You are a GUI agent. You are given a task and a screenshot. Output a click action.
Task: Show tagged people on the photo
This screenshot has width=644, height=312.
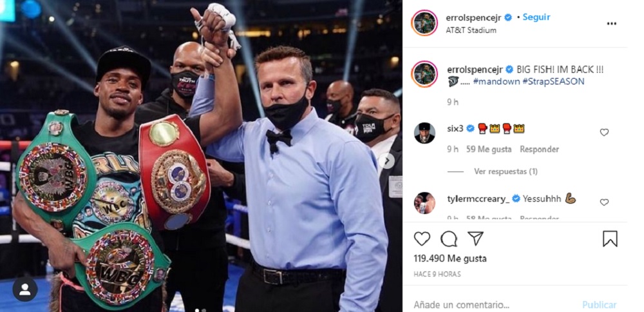coord(24,289)
